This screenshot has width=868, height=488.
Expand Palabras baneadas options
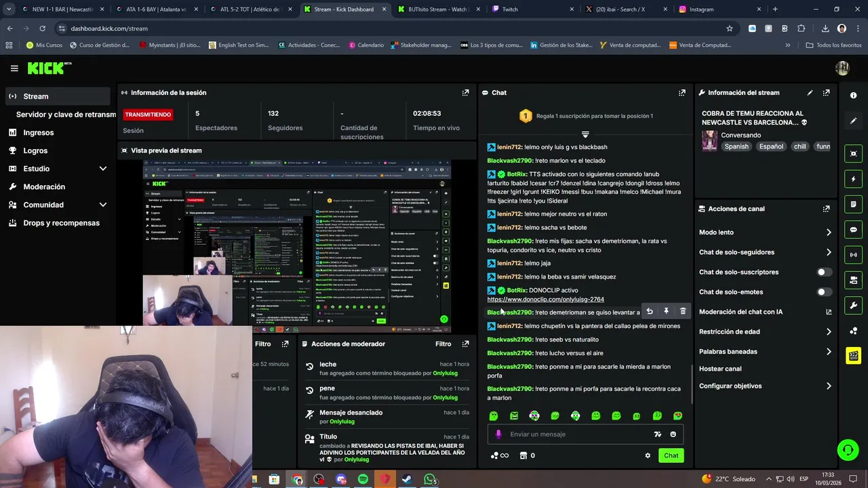(x=829, y=352)
